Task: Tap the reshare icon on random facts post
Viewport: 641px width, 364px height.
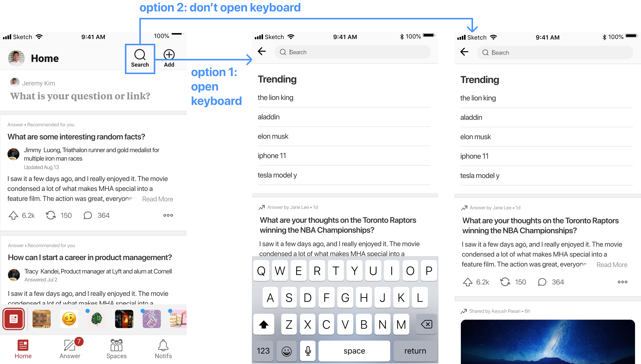Action: (x=52, y=215)
